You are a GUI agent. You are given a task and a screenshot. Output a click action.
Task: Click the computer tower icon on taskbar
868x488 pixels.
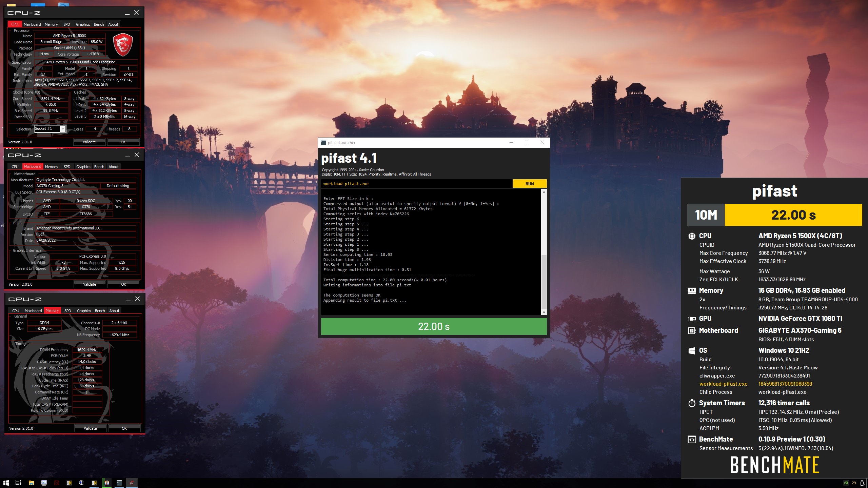[81, 483]
